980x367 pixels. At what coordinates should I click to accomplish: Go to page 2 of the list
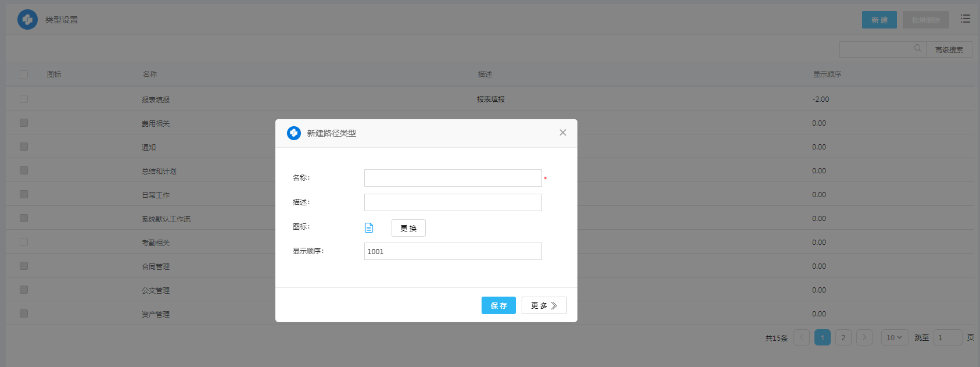point(843,337)
